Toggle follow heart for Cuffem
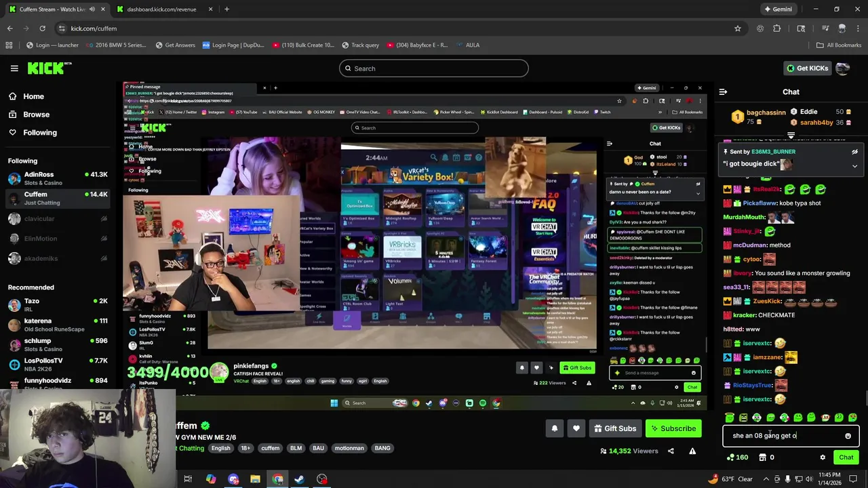The width and height of the screenshot is (868, 488). tap(576, 428)
